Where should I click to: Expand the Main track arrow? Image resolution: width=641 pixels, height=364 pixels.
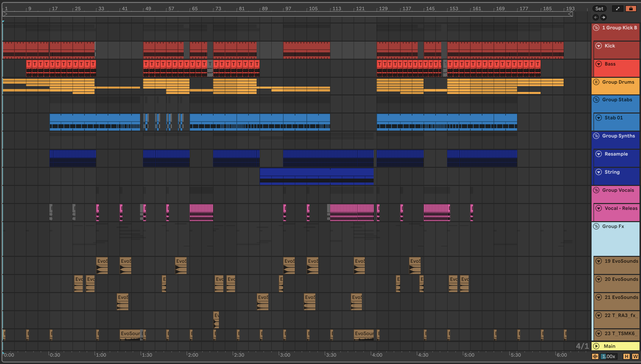click(596, 346)
